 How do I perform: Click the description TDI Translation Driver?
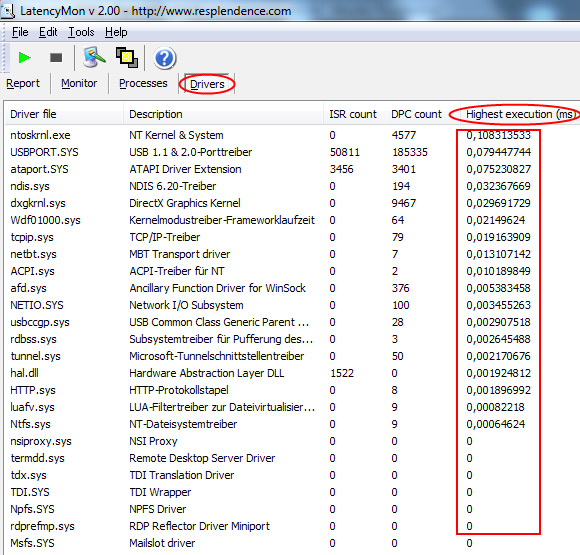[182, 475]
